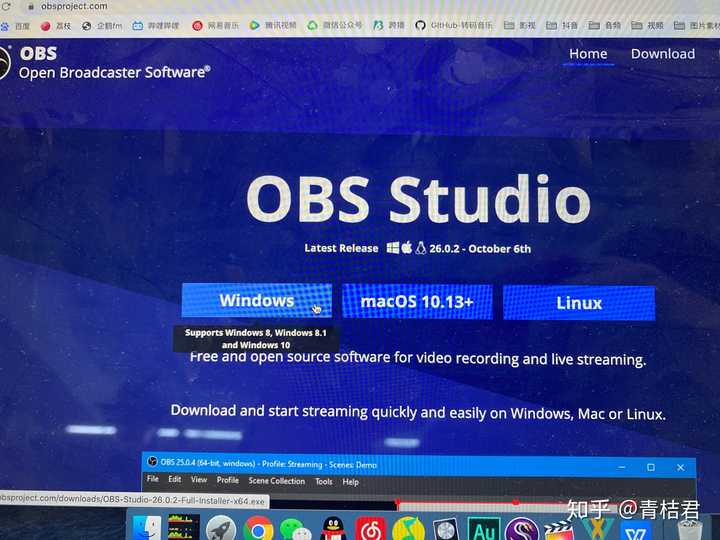Open Finder from the dock
The width and height of the screenshot is (720, 540).
click(x=146, y=528)
